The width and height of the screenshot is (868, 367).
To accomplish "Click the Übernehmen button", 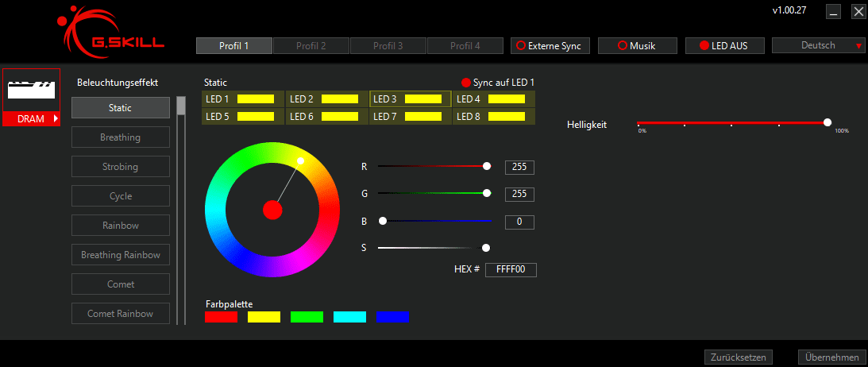I will (831, 357).
